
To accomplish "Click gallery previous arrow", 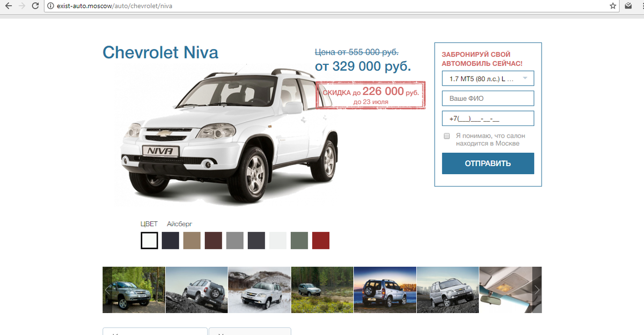I will click(x=107, y=290).
